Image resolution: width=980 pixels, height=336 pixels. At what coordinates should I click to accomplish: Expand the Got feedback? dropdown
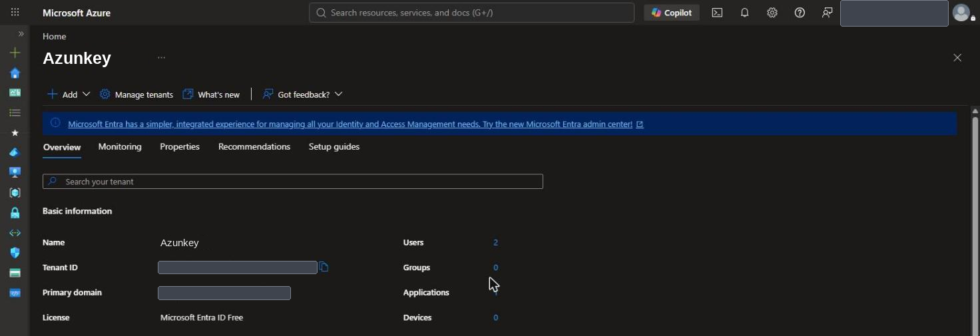pyautogui.click(x=302, y=94)
